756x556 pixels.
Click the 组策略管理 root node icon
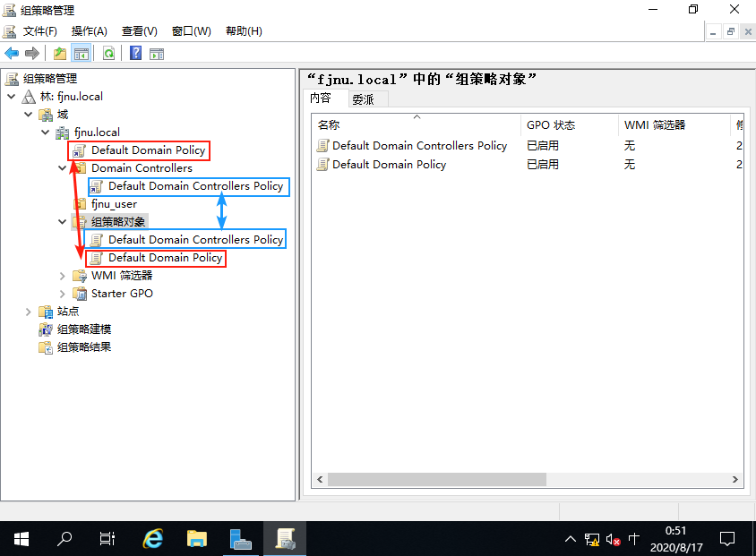12,79
